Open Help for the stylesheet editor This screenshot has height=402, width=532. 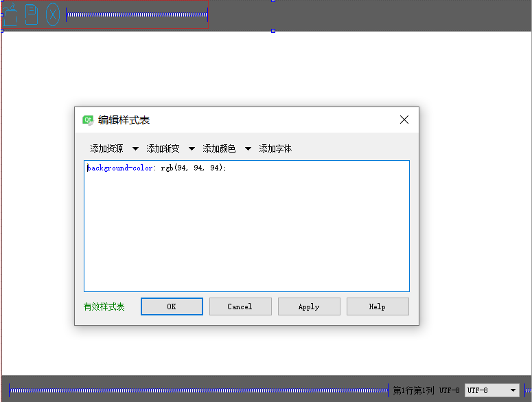[x=378, y=306]
